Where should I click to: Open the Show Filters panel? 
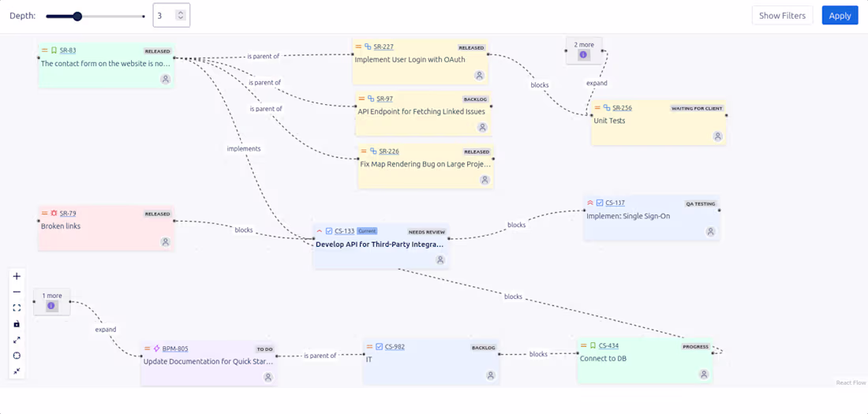[782, 16]
